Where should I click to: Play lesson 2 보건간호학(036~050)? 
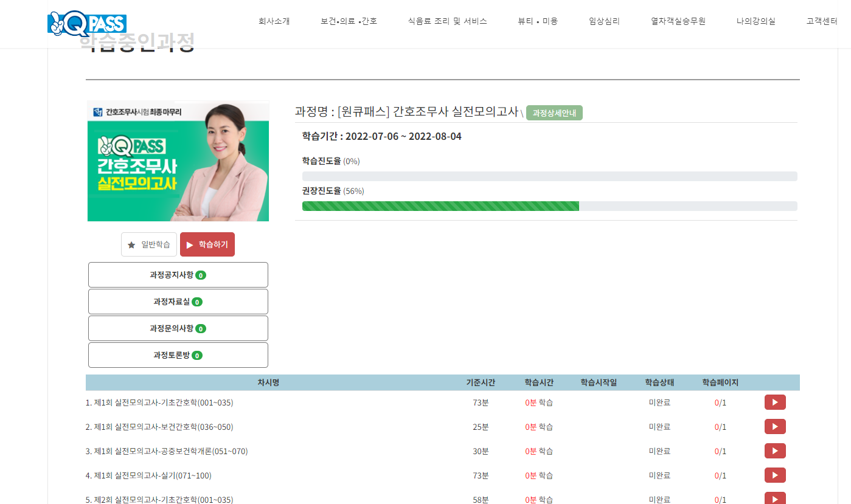click(x=775, y=427)
